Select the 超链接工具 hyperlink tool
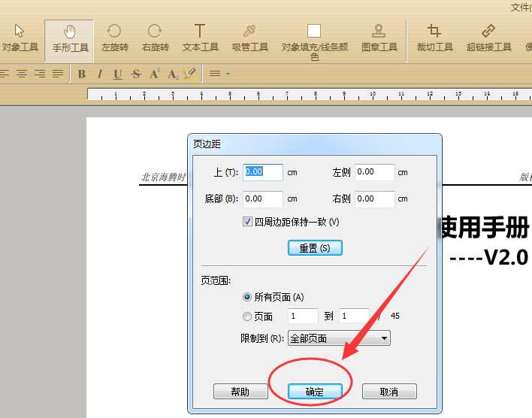 coord(488,38)
